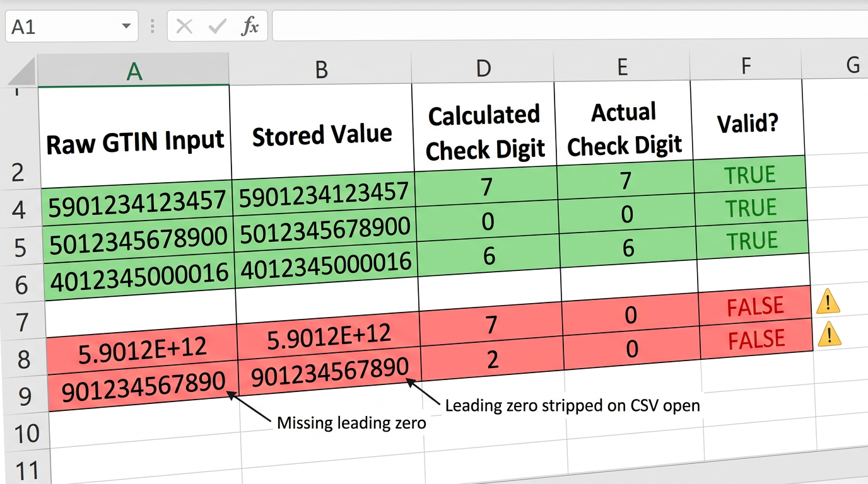Open Insert Function with the fx icon

[x=250, y=26]
